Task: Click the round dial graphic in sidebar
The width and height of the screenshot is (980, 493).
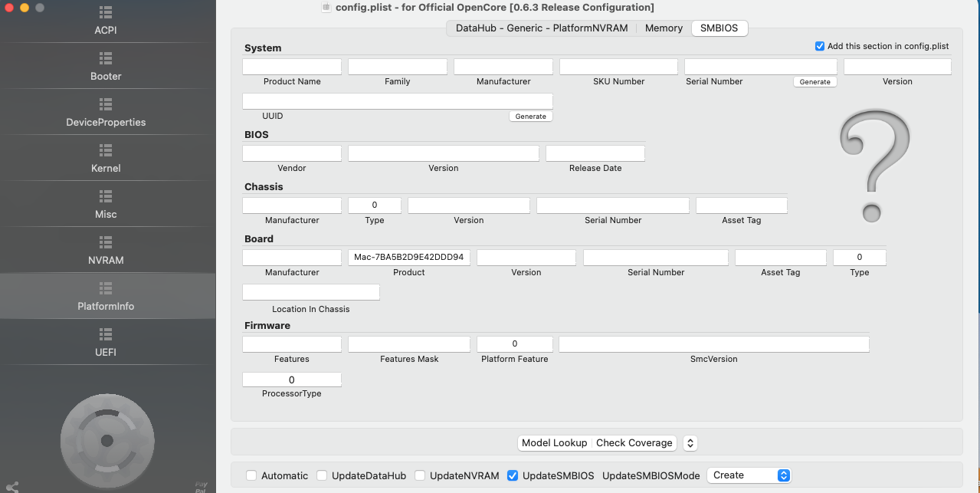Action: coord(107,440)
